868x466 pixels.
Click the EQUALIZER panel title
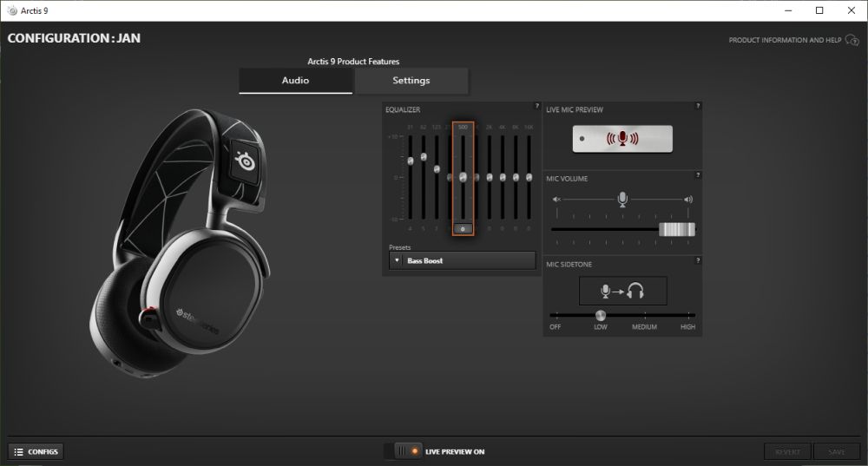click(403, 109)
